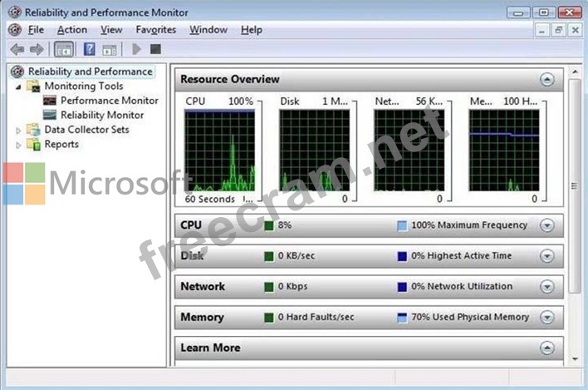This screenshot has width=588, height=390.
Task: Click the light blue Maximum Frequency swatch
Action: [402, 225]
